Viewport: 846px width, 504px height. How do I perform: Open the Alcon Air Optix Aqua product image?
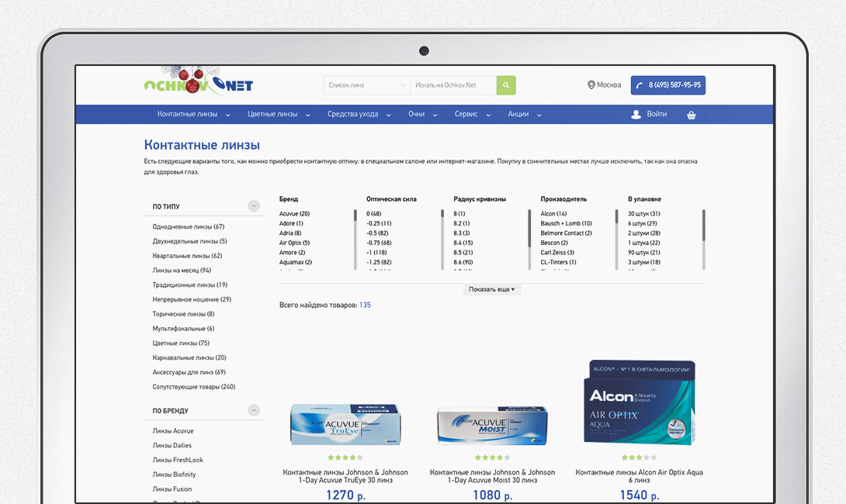coord(640,402)
